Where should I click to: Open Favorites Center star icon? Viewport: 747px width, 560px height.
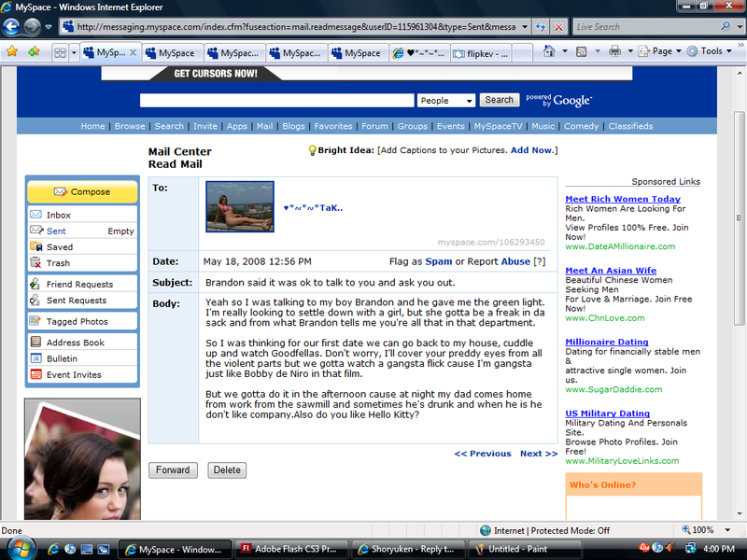coord(12,51)
